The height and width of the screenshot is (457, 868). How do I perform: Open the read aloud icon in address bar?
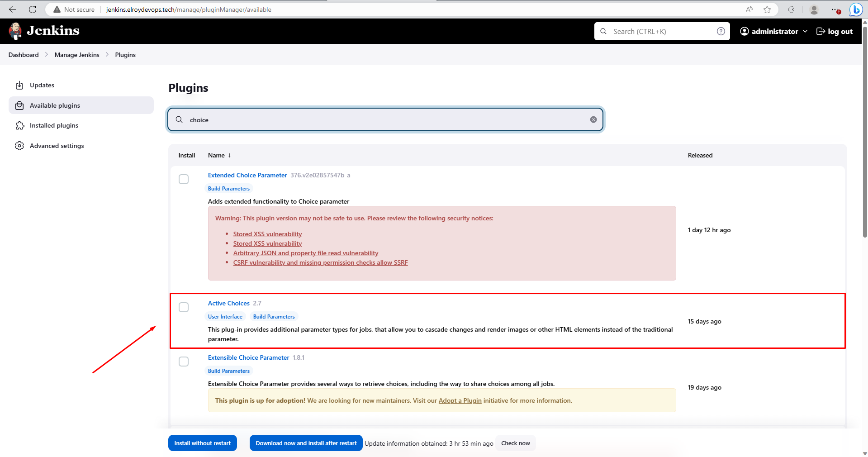(x=749, y=10)
